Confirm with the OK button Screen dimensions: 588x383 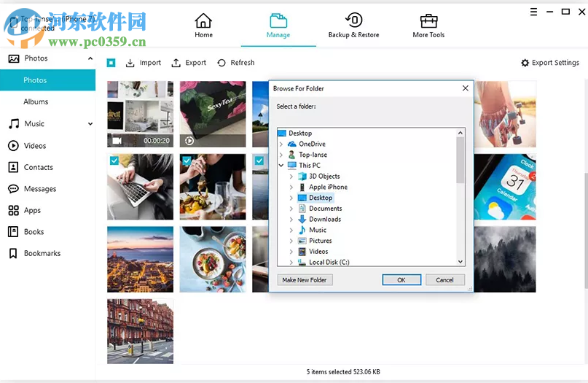point(401,279)
